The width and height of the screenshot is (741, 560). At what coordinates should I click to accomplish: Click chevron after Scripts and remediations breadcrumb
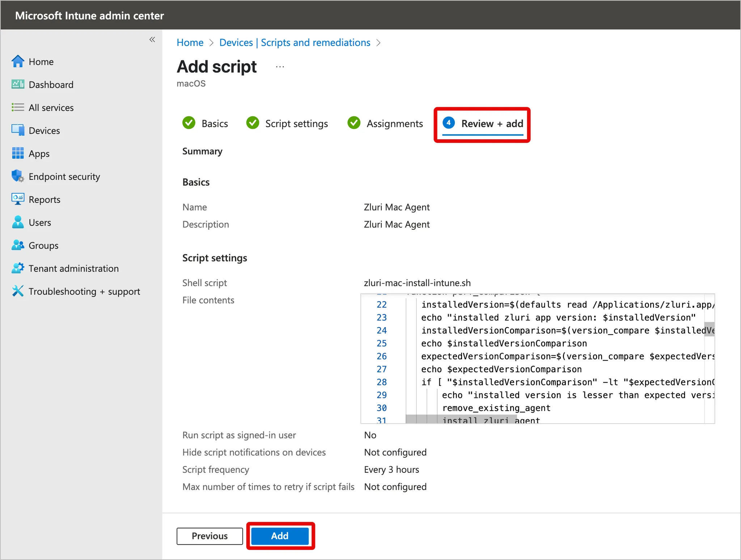tap(378, 43)
